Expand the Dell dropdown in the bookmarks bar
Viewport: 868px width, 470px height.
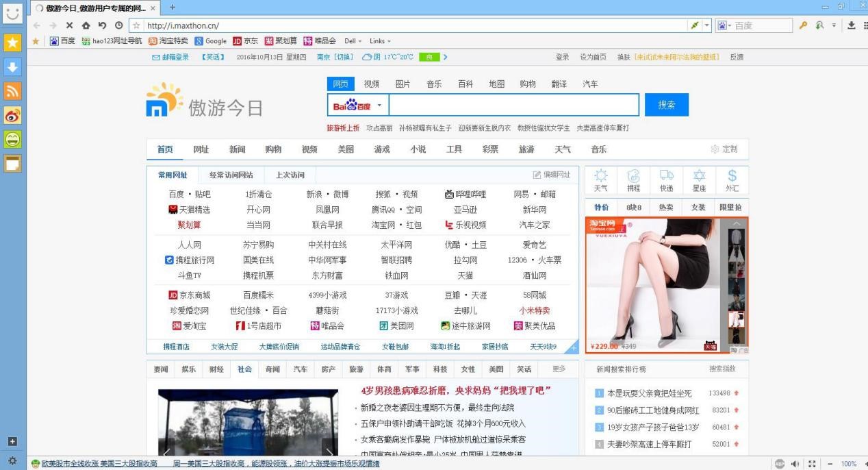pyautogui.click(x=353, y=40)
